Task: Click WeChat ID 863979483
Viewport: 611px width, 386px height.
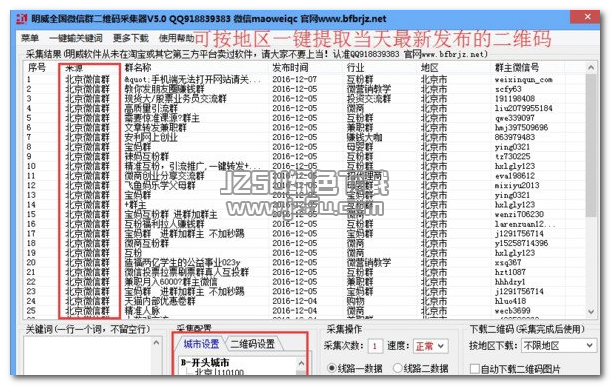Action: point(515,137)
